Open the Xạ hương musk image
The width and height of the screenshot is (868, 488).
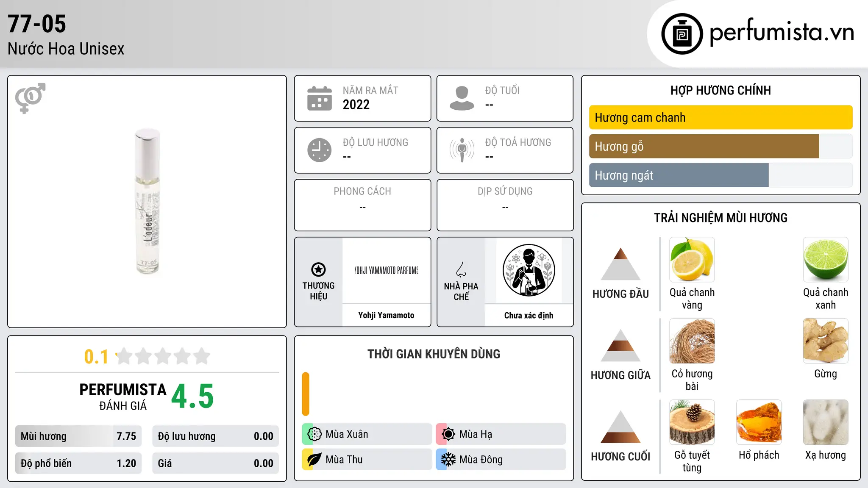826,422
